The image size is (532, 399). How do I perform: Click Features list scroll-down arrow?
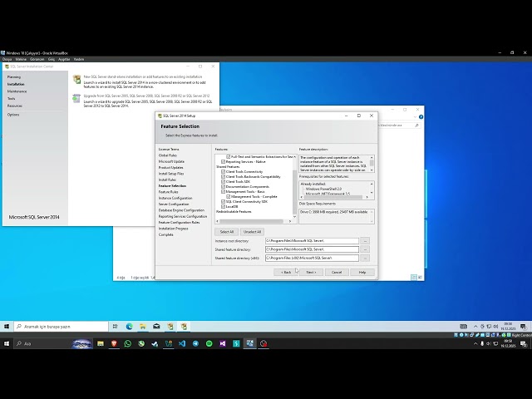click(294, 217)
